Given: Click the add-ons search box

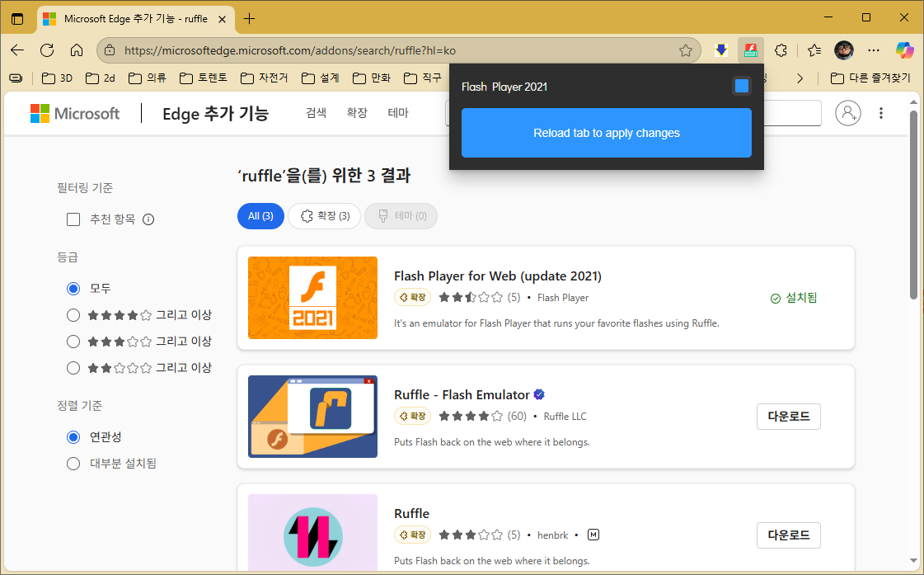Looking at the screenshot, I should pyautogui.click(x=792, y=113).
